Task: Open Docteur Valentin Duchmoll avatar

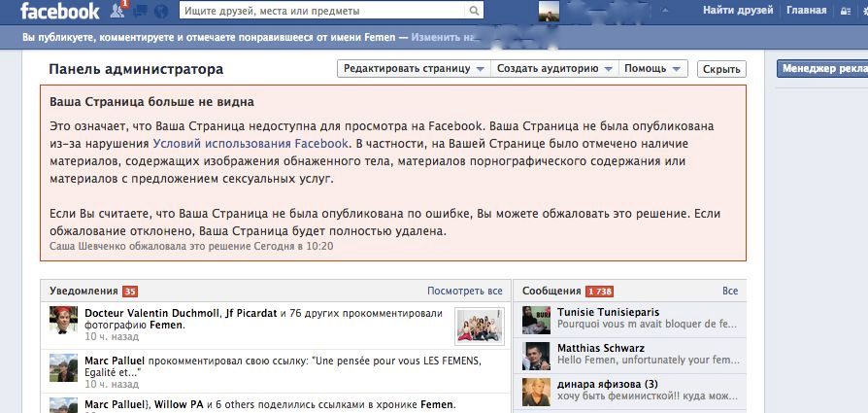Action: (63, 320)
